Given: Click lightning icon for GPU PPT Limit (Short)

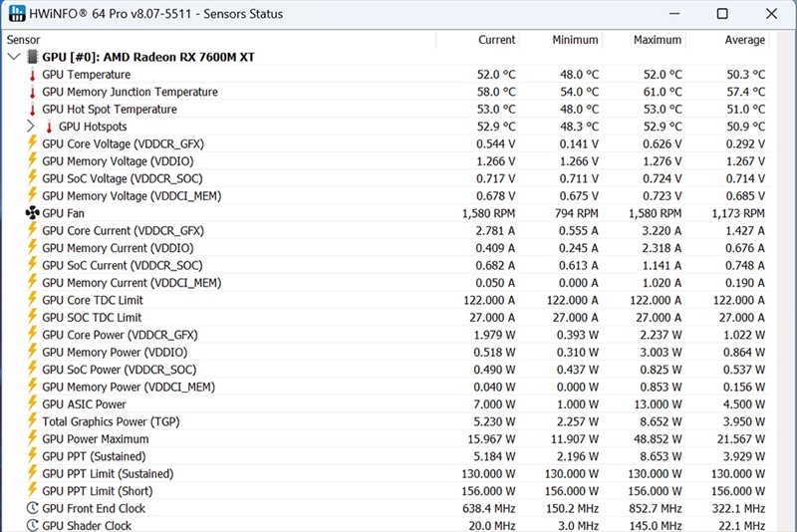Looking at the screenshot, I should 32,490.
